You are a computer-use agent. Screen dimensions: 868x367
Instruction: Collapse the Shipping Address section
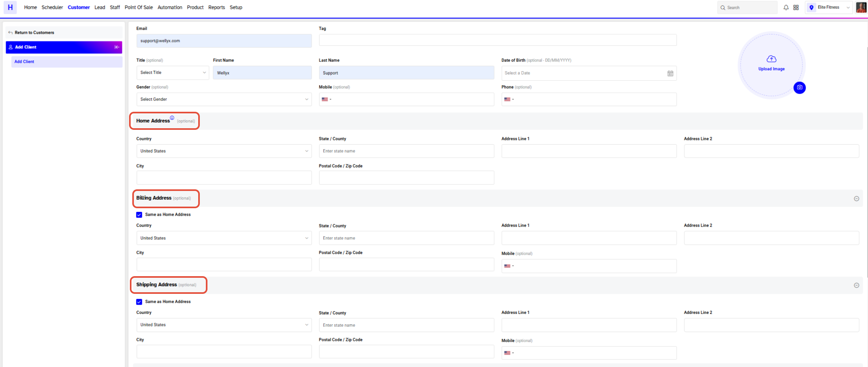(856, 285)
